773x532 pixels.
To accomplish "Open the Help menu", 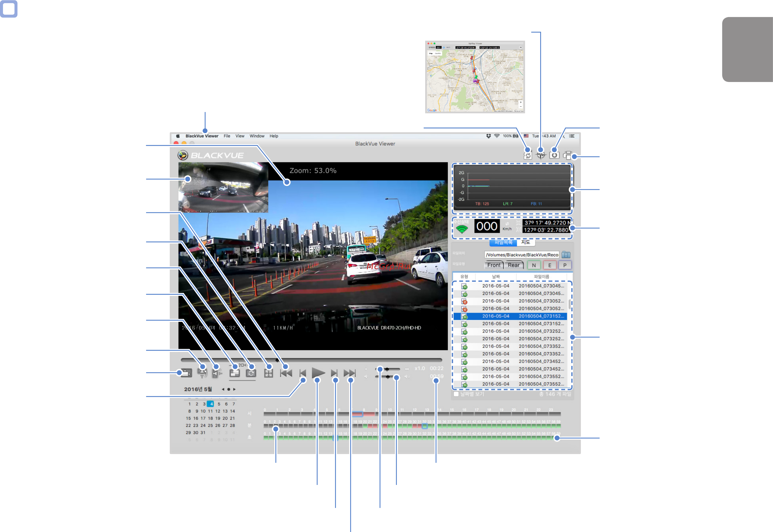I will coord(274,136).
